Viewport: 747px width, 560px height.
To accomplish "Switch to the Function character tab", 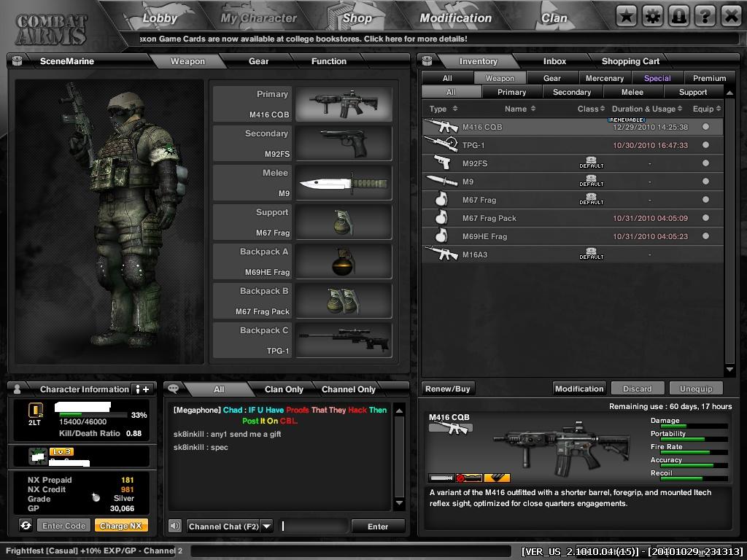I will (329, 61).
